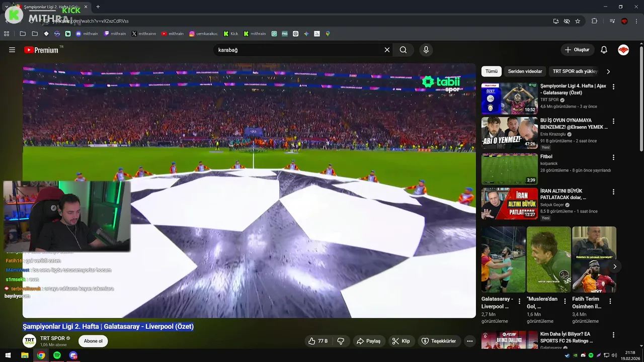Open Spotify from the taskbar
The image size is (644, 362).
click(57, 355)
